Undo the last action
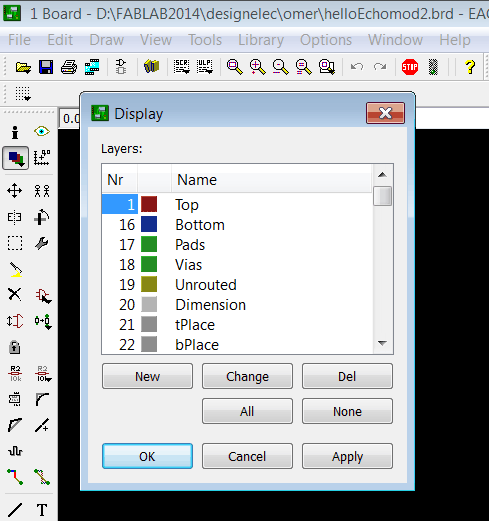 tap(357, 67)
